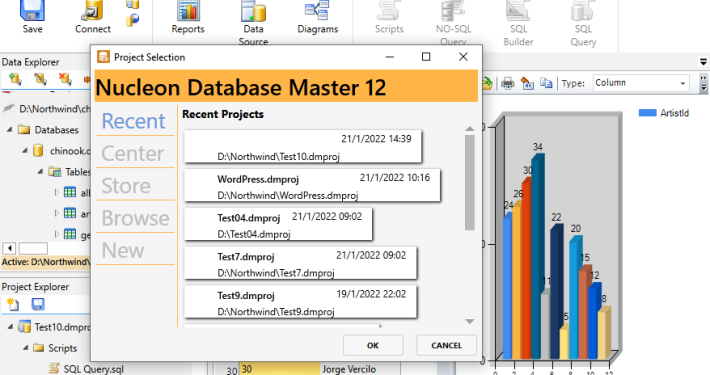This screenshot has height=375, width=710.
Task: Select the Test9.dmproj recent project
Action: [301, 303]
